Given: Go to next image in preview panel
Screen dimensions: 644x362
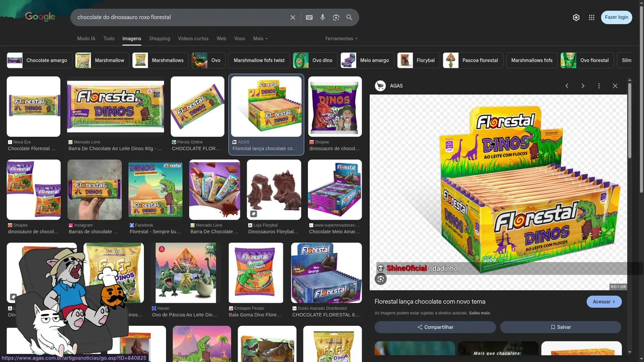Looking at the screenshot, I should click(x=583, y=86).
